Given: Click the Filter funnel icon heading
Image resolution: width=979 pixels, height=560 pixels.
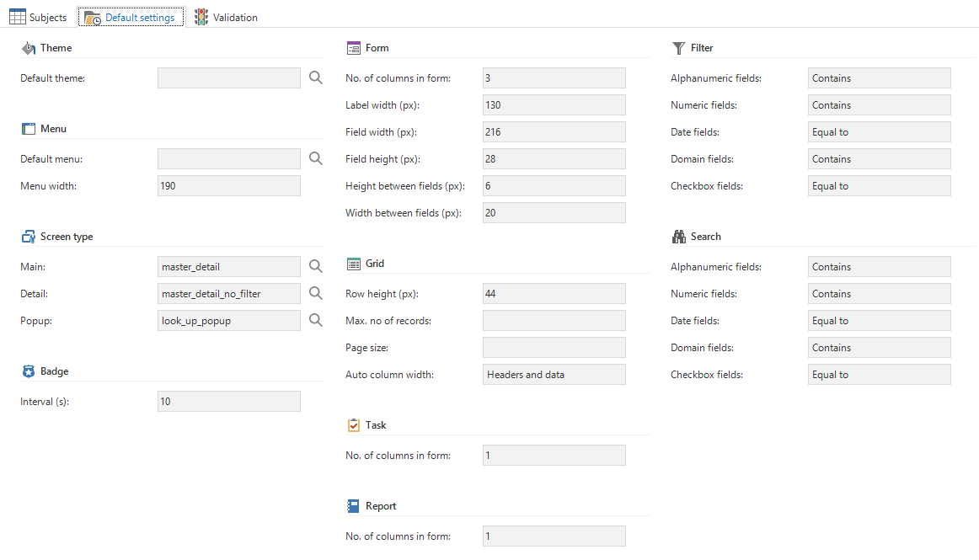Looking at the screenshot, I should [679, 48].
